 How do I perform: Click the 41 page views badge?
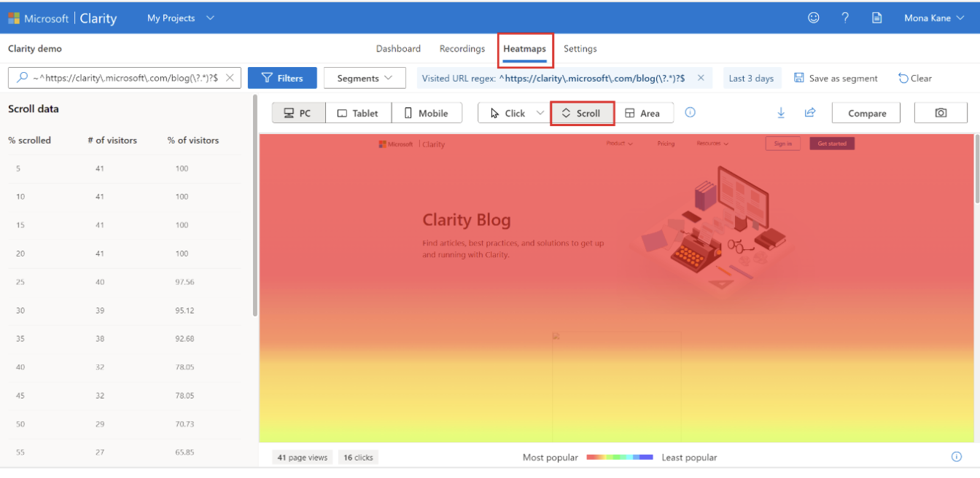pos(303,458)
